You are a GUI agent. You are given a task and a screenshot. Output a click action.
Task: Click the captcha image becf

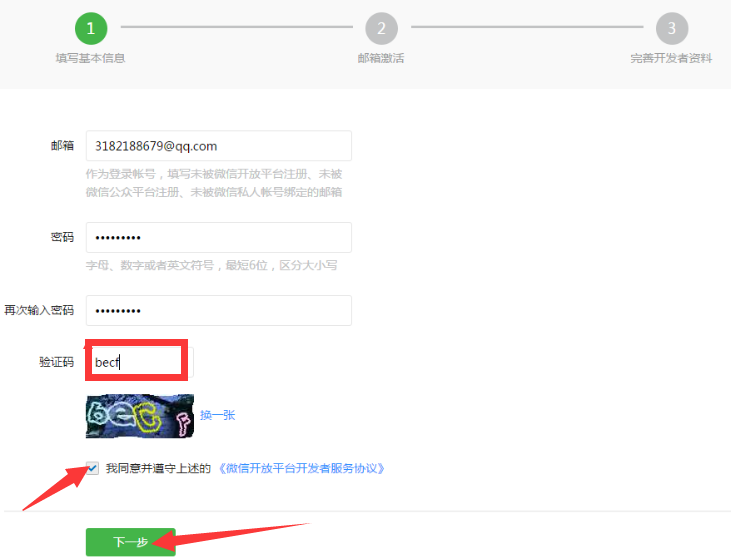[139, 416]
